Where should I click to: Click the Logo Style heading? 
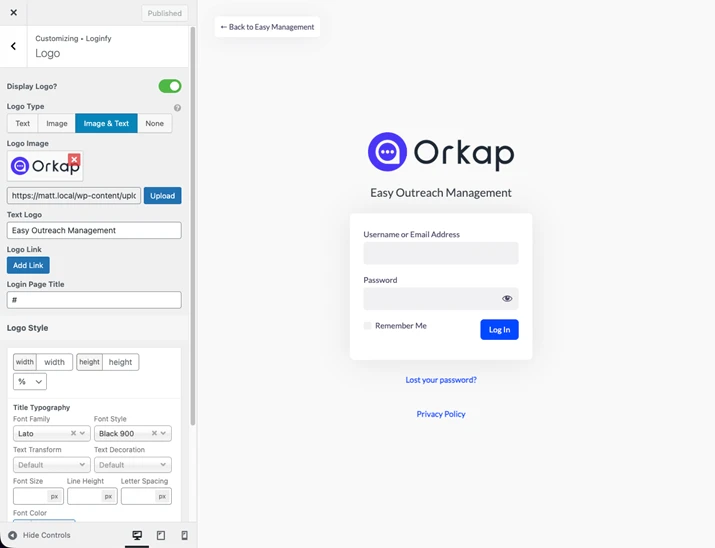click(27, 328)
